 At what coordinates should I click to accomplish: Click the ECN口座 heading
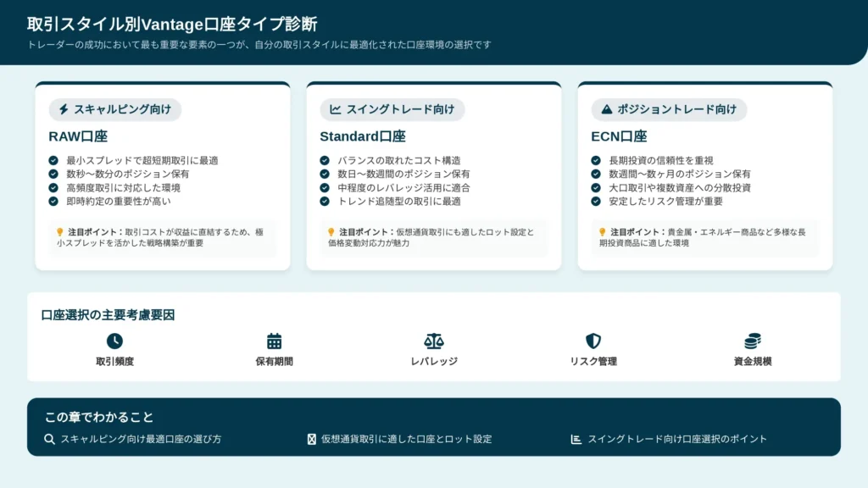tap(619, 136)
